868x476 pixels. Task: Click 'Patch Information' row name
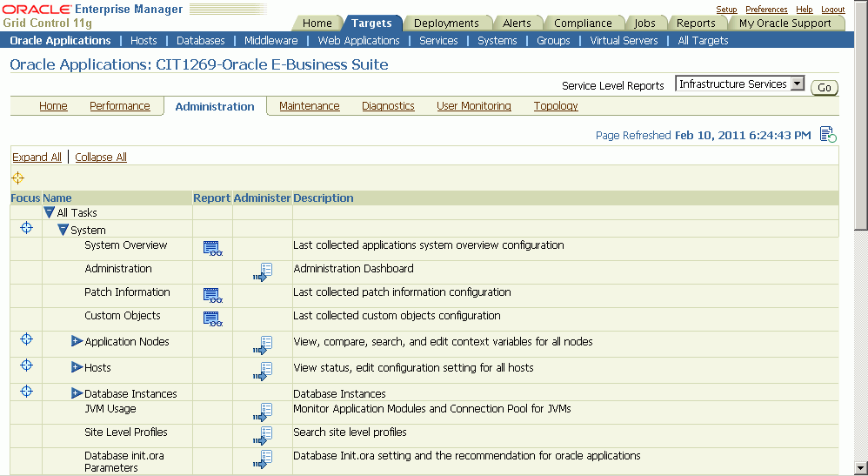click(x=127, y=292)
